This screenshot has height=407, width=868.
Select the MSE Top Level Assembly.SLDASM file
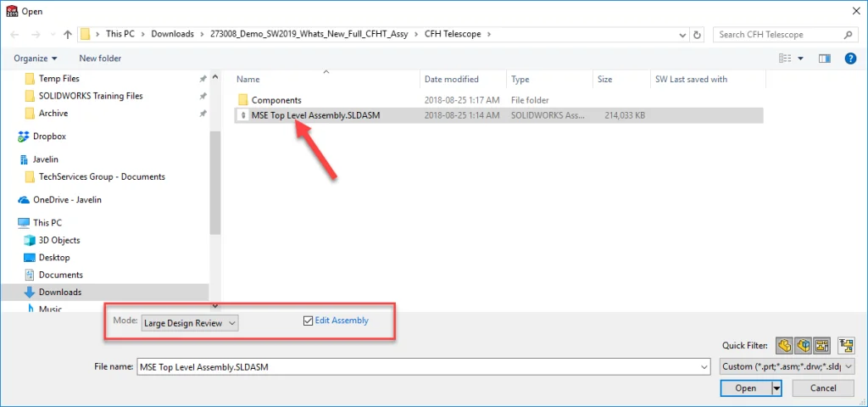tap(498, 115)
